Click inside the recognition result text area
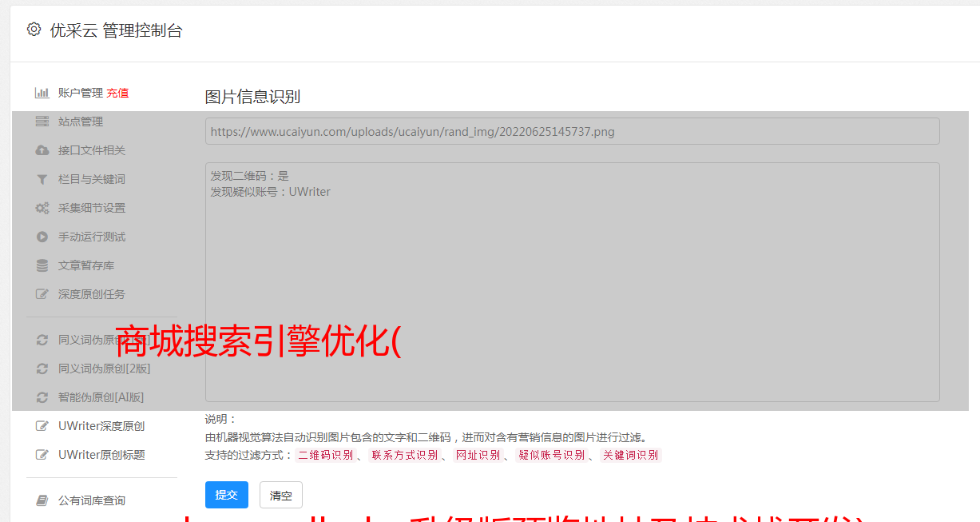The image size is (980, 522). pyautogui.click(x=572, y=282)
